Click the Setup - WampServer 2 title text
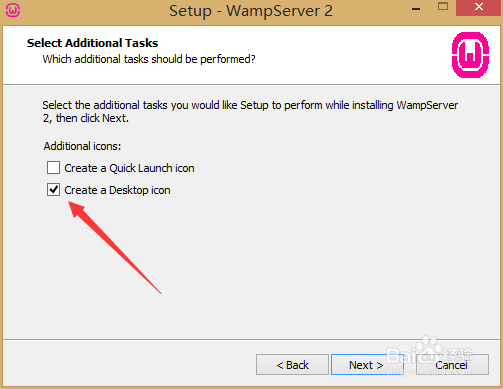 (251, 11)
